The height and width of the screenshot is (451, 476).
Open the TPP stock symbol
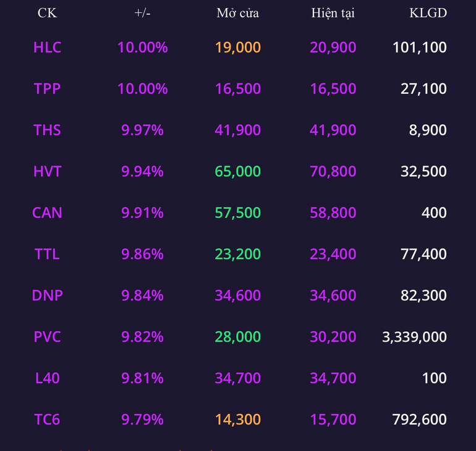[x=47, y=88]
